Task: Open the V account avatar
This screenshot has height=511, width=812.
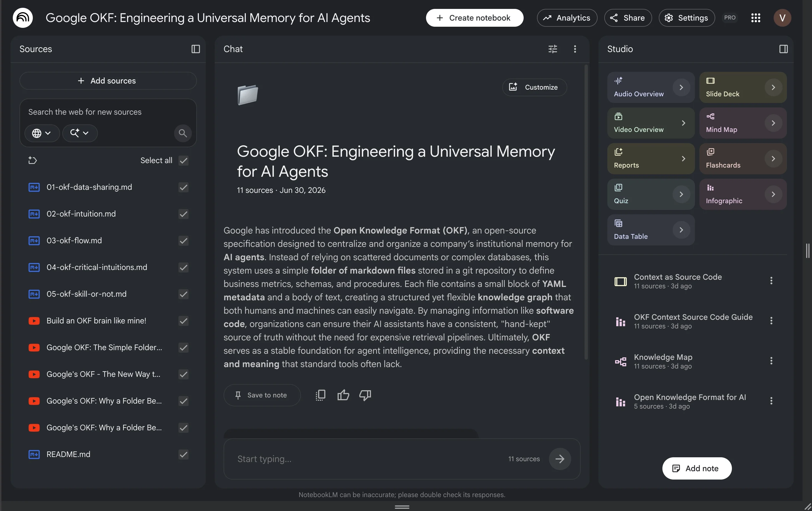Action: [x=782, y=18]
